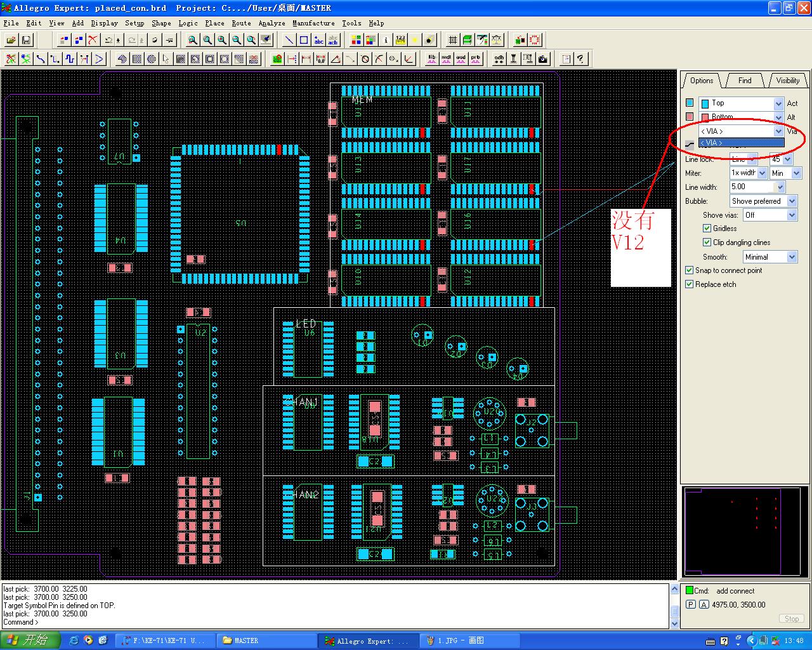
Task: Click the Add Connect route icon
Action: pyautogui.click(x=40, y=59)
